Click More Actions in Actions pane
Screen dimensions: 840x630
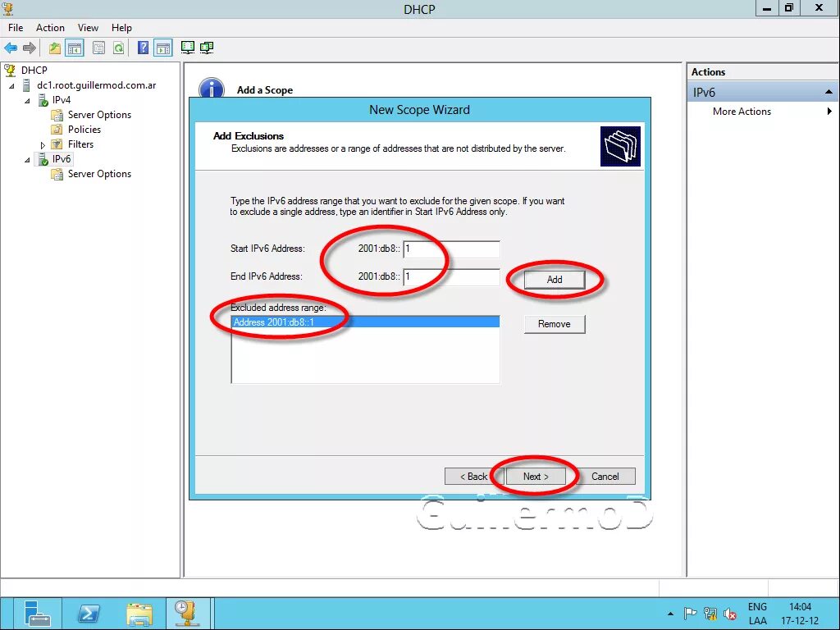pos(742,112)
